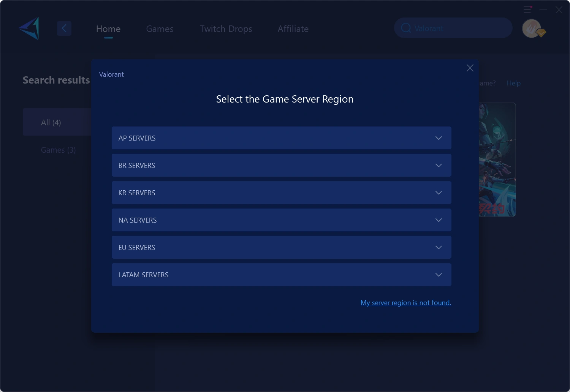
Task: Select the All (4) results filter
Action: 51,122
